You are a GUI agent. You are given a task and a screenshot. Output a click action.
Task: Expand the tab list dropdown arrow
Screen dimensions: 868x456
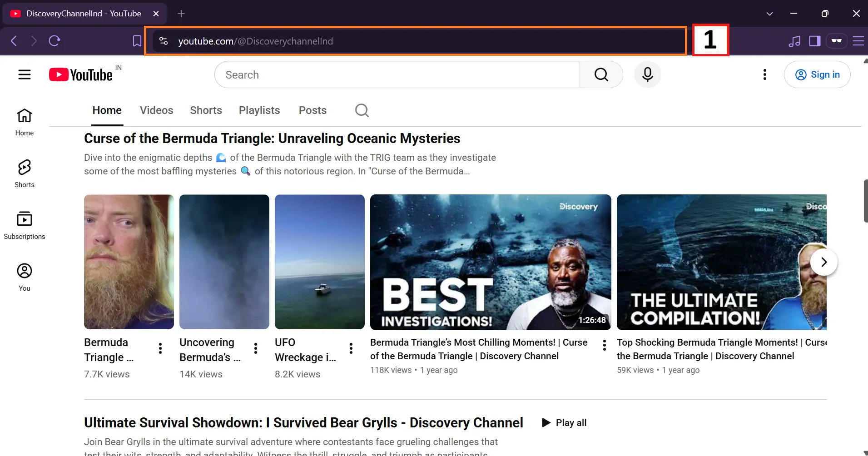click(x=769, y=14)
